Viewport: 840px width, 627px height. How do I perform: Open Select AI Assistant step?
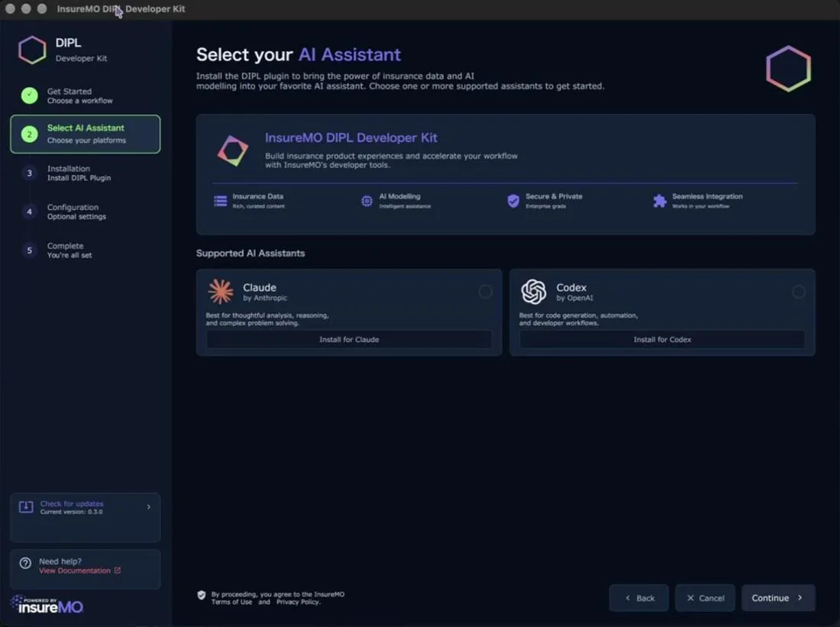[86, 134]
